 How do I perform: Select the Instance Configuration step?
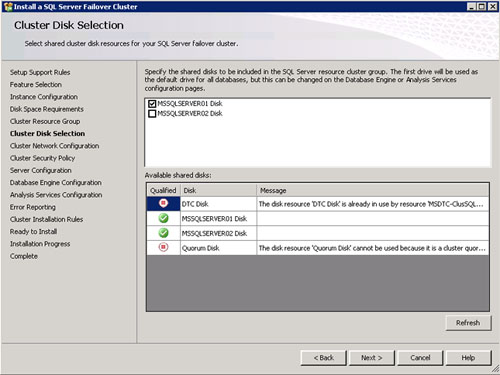tap(44, 97)
